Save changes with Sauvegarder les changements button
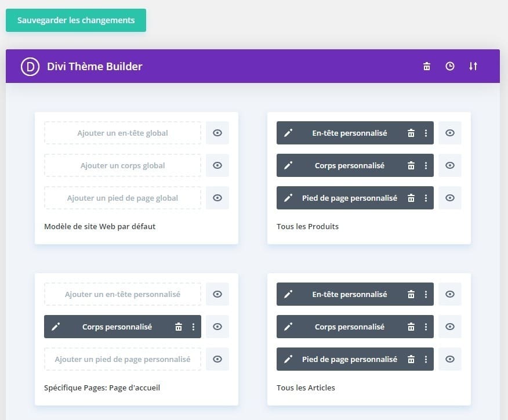508x420 pixels. pos(76,20)
